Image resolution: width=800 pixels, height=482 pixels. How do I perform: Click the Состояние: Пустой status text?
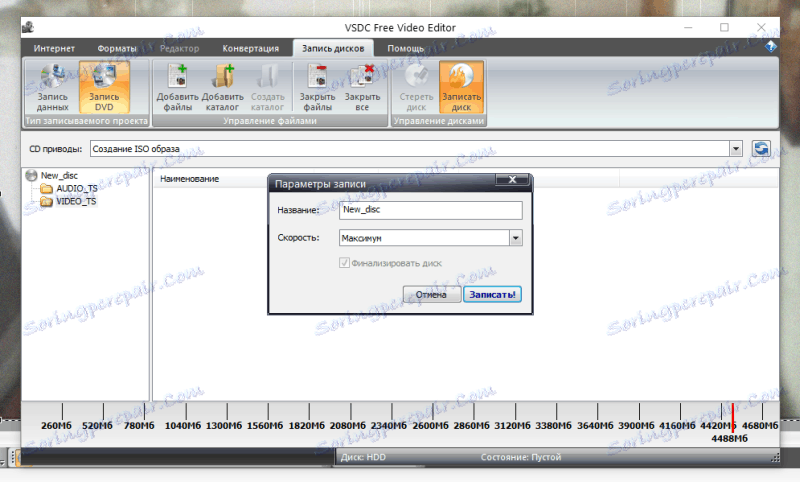point(521,457)
